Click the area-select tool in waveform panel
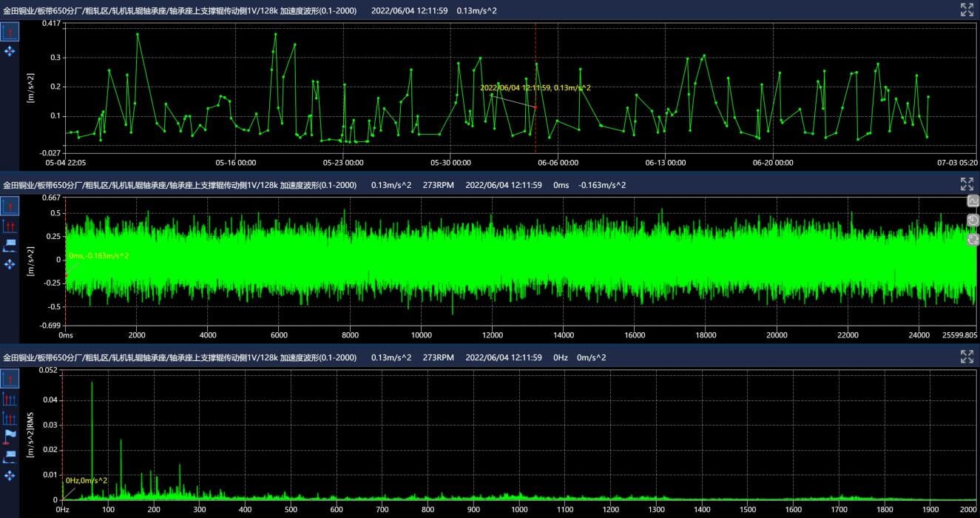Viewport: 980px width, 518px height. (x=10, y=245)
